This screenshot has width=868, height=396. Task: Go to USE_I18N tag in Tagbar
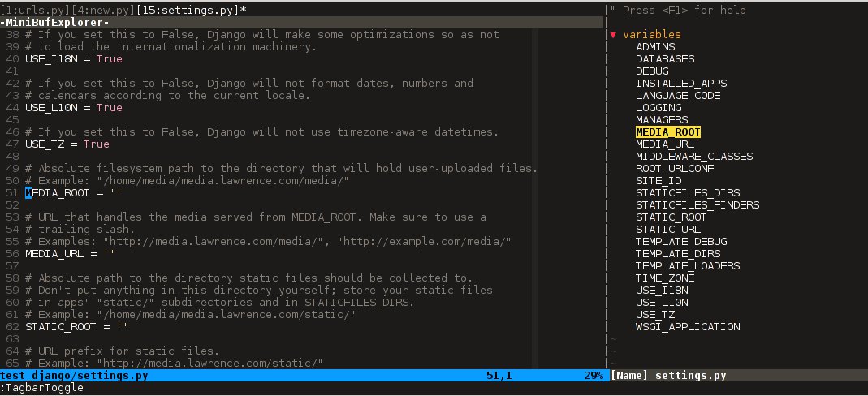point(662,291)
